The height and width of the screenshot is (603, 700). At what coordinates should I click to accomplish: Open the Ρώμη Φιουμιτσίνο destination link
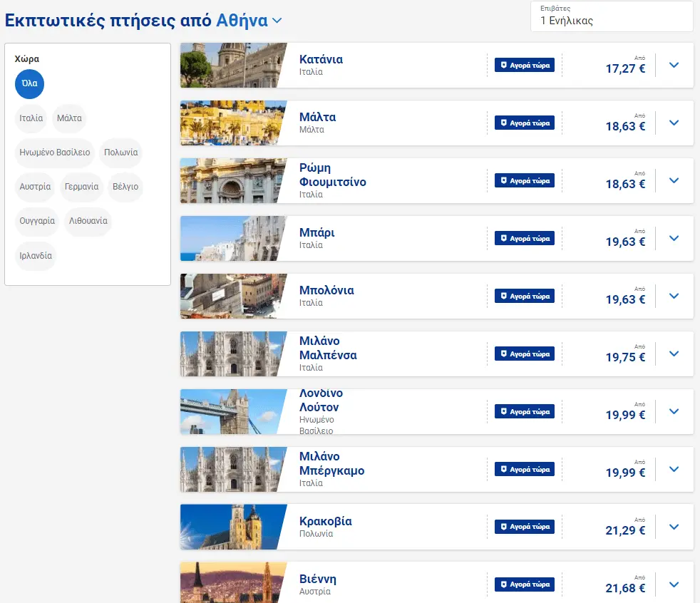333,175
